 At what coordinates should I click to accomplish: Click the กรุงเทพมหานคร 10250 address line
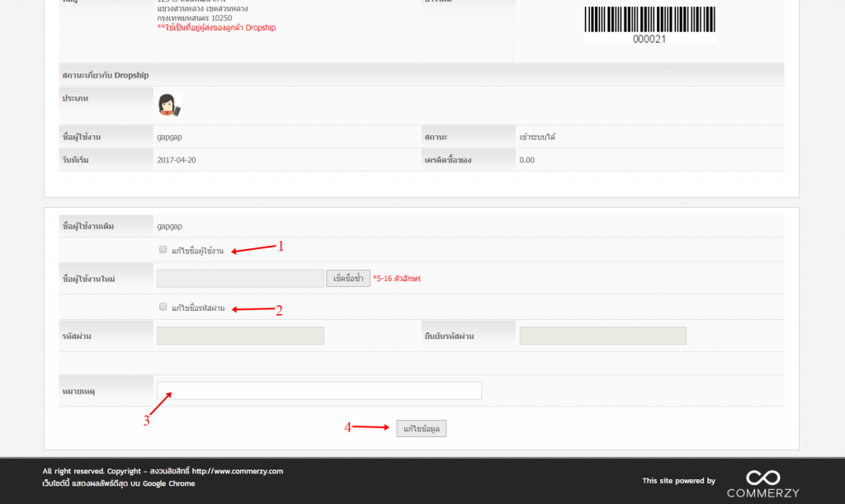195,18
